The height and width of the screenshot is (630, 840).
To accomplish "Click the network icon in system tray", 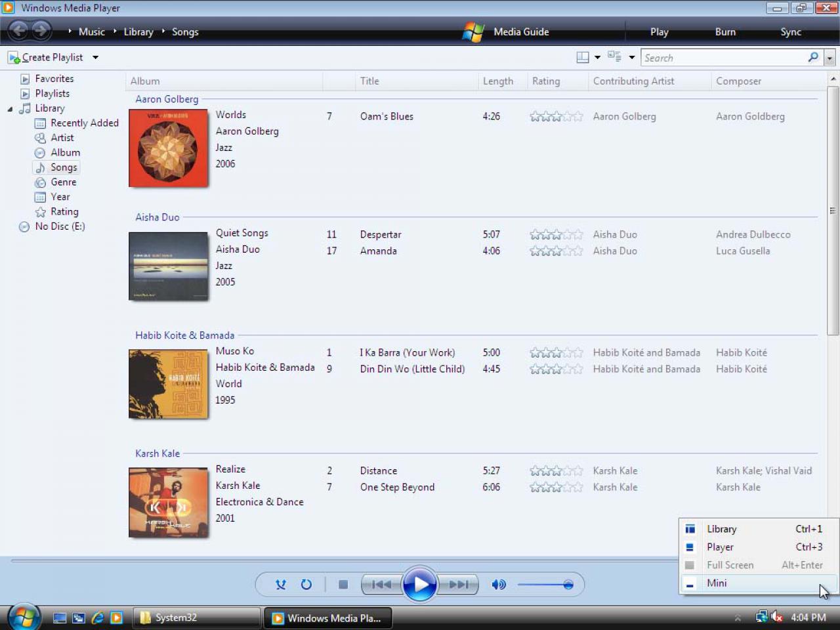I will coord(761,617).
